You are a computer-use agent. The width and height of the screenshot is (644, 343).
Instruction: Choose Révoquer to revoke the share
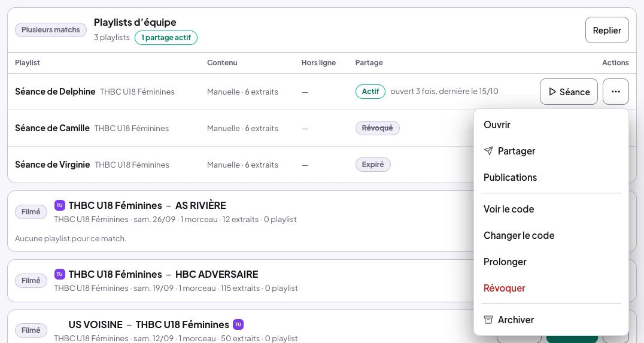[x=551, y=288]
